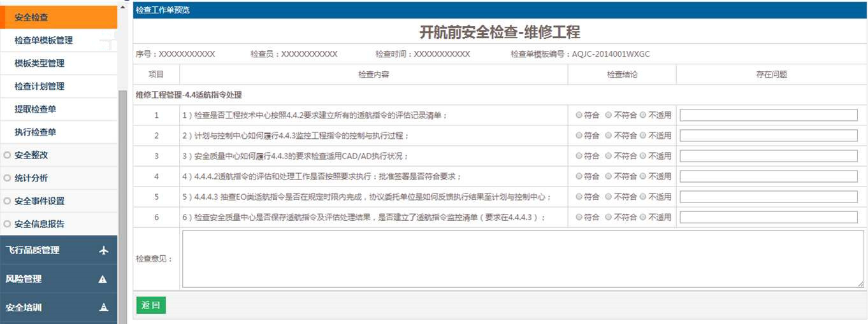Select 不符合 for row 1

tap(608, 115)
